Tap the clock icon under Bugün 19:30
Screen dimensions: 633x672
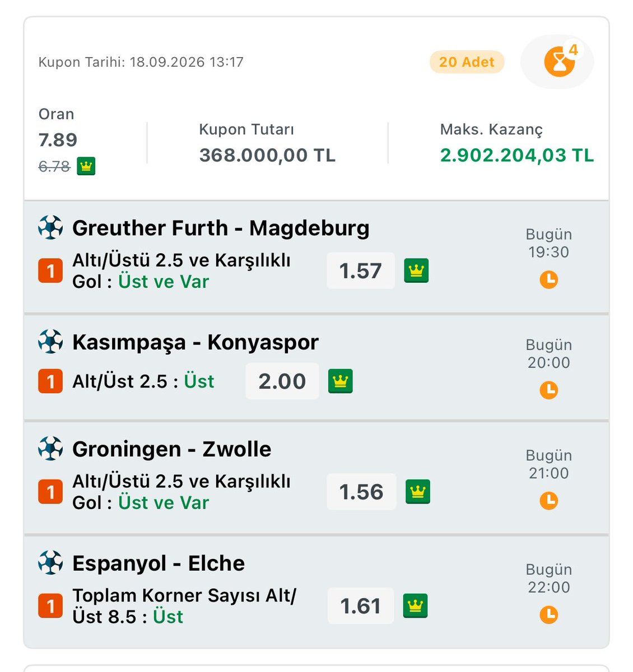tap(548, 279)
